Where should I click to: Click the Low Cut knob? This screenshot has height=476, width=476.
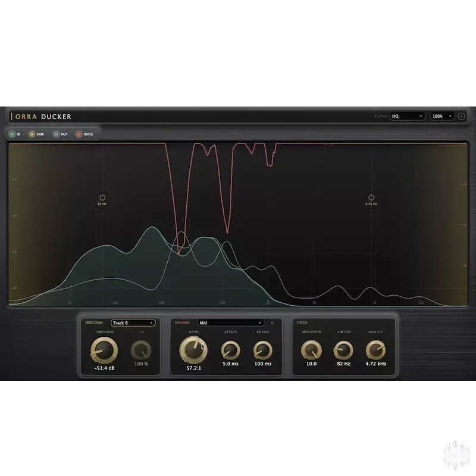[x=344, y=350]
